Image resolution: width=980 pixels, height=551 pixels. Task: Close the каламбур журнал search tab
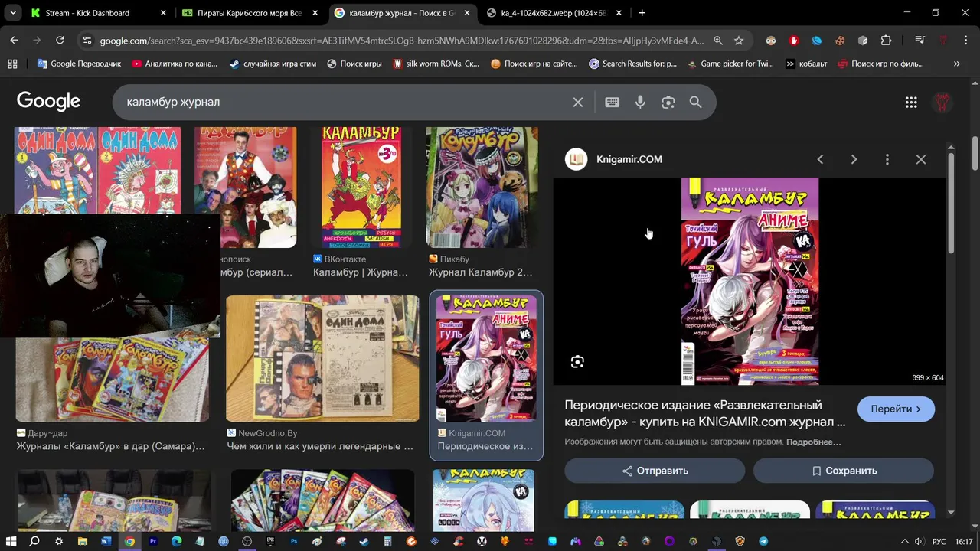(x=466, y=13)
